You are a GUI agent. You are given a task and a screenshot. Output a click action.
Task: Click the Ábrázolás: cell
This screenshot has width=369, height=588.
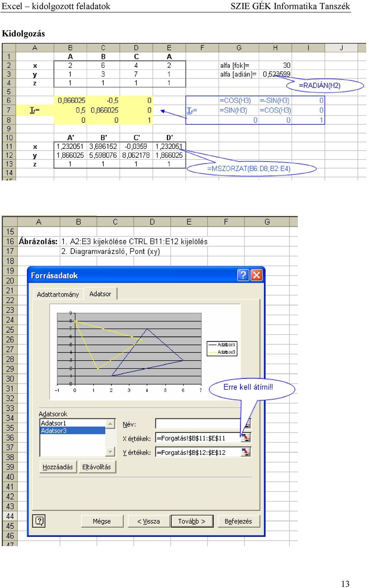coord(38,241)
